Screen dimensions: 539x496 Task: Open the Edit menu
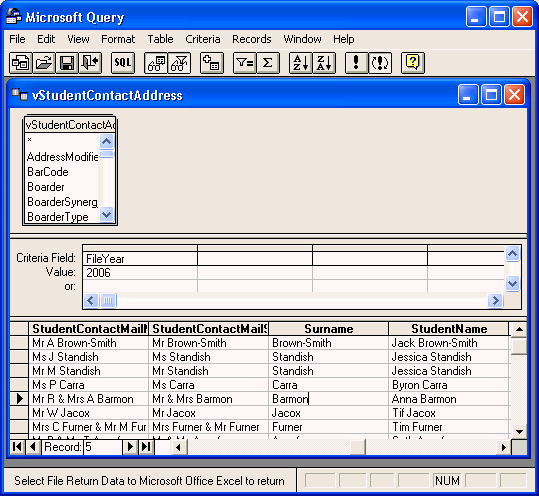click(46, 39)
